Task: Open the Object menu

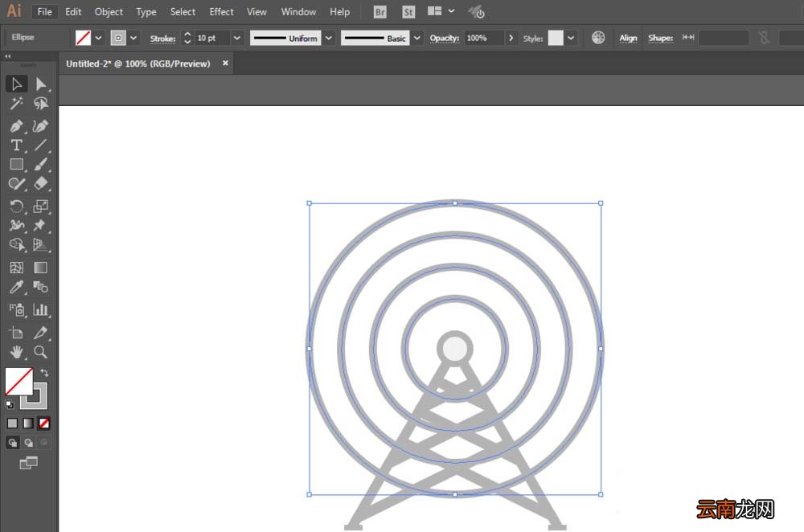Action: click(x=109, y=12)
